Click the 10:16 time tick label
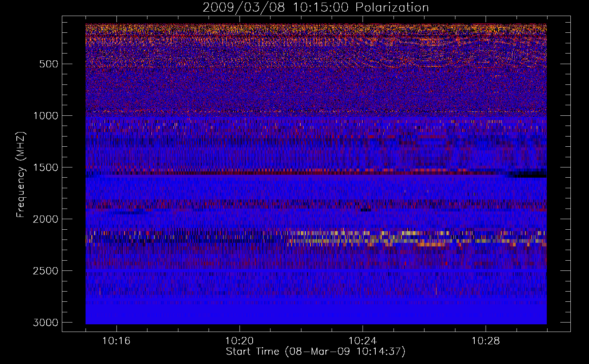The height and width of the screenshot is (364, 589). click(116, 341)
